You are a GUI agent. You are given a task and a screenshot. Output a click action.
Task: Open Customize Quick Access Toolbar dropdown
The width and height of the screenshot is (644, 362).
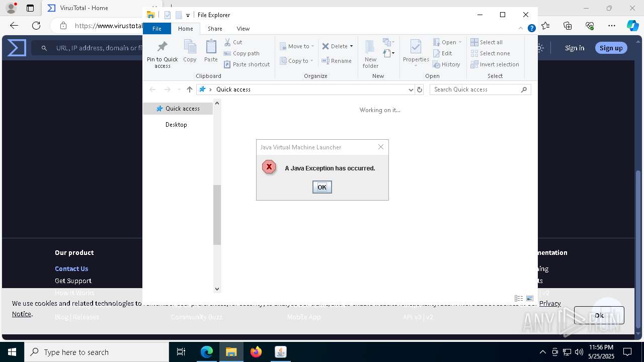(x=188, y=15)
